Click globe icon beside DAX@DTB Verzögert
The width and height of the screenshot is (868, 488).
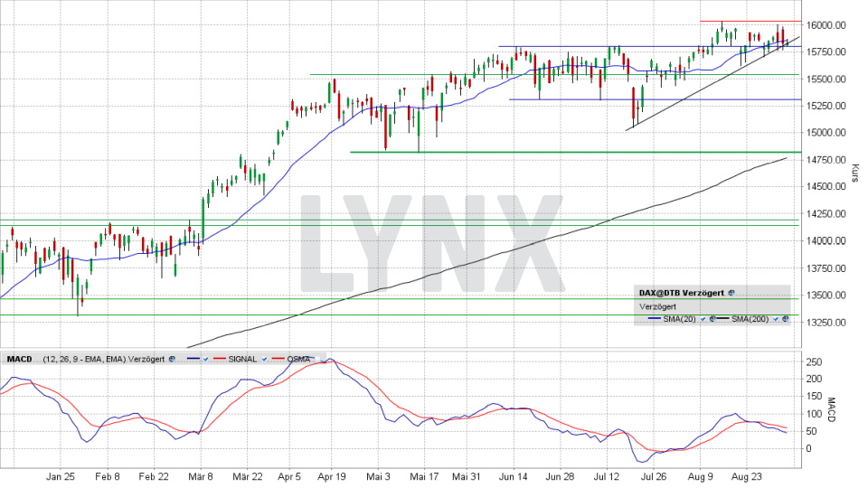[731, 293]
